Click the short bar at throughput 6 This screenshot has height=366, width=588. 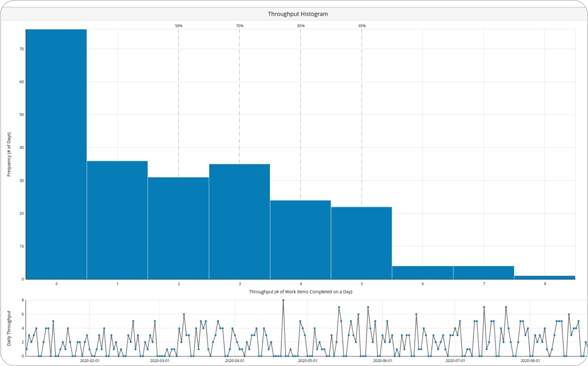[x=422, y=273]
